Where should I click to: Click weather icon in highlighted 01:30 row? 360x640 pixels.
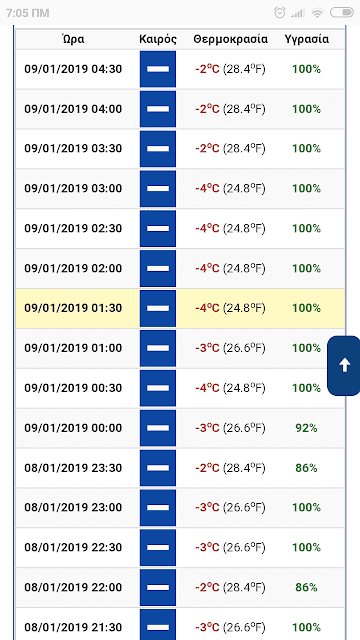tap(158, 308)
